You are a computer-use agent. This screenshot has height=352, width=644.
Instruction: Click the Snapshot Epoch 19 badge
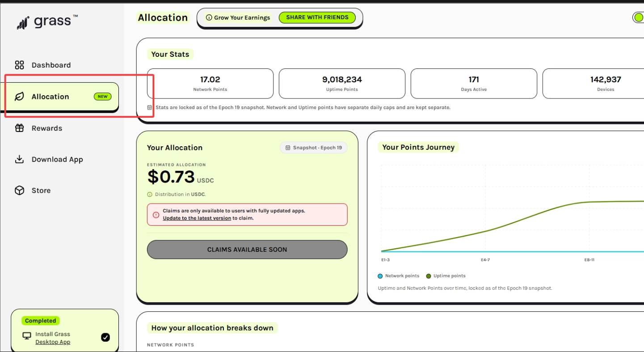click(313, 148)
